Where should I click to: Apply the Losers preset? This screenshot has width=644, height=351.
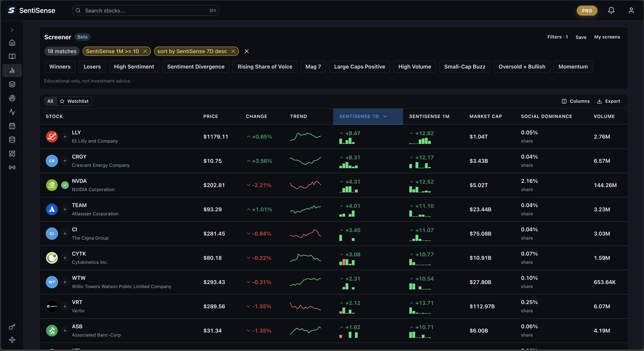click(92, 67)
